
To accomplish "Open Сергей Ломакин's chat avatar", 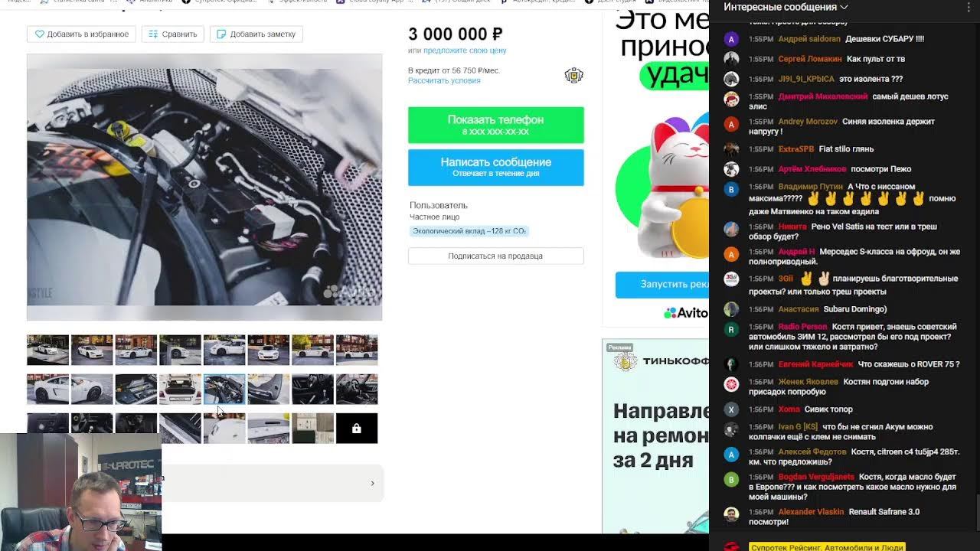I will [731, 59].
